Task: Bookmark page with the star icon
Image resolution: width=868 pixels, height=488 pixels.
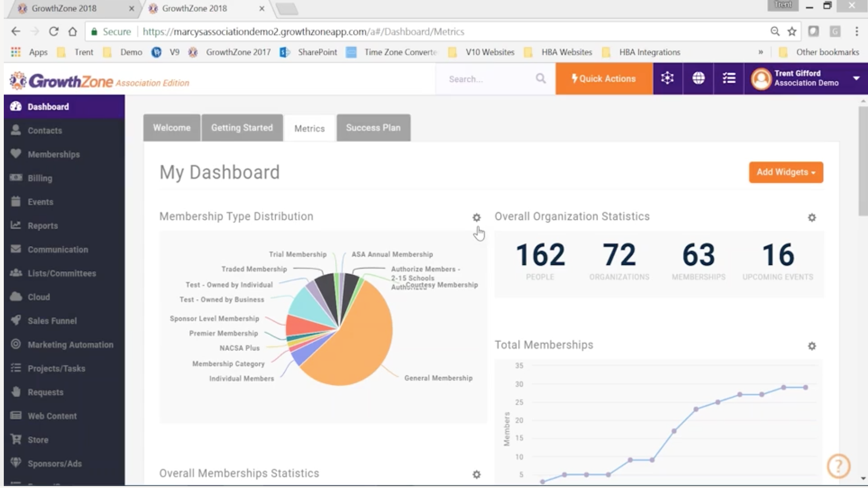Action: pos(791,31)
